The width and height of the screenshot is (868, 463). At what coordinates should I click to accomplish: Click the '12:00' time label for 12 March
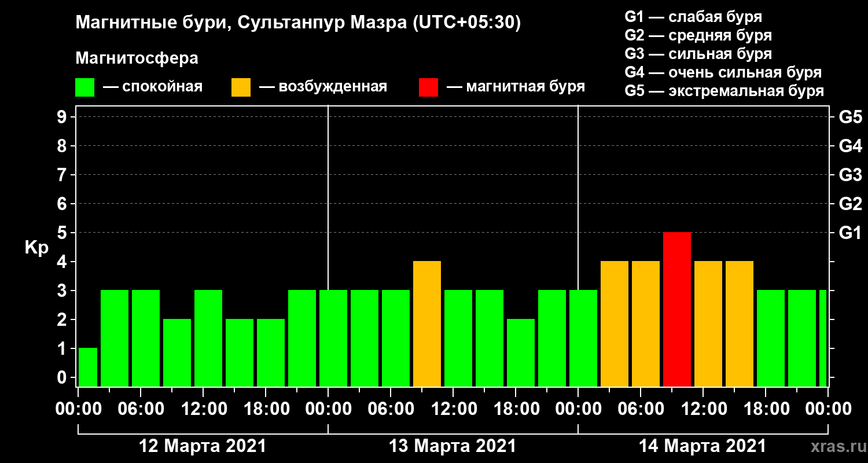203,409
